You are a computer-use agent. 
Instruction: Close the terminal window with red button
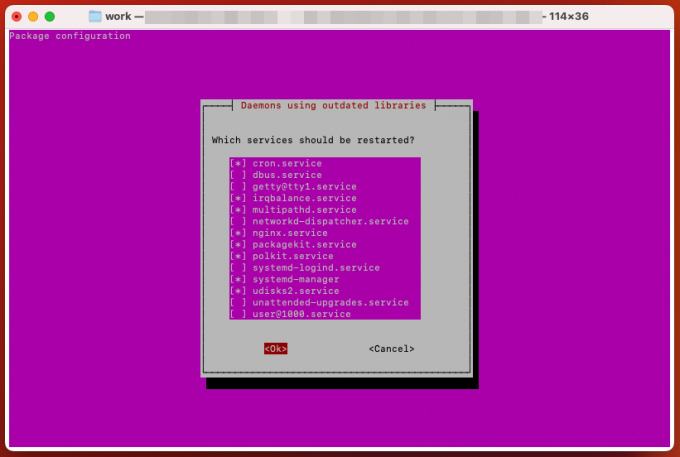[16, 17]
